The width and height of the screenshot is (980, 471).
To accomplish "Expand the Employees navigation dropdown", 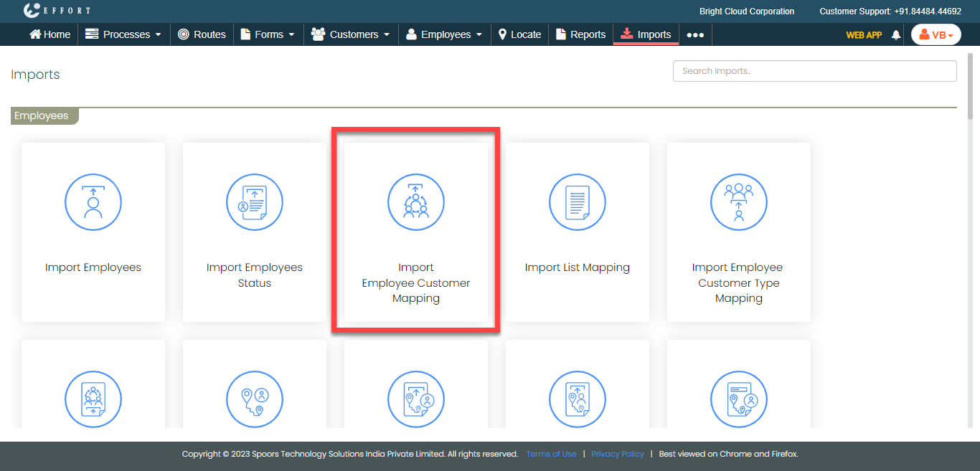I will [444, 34].
